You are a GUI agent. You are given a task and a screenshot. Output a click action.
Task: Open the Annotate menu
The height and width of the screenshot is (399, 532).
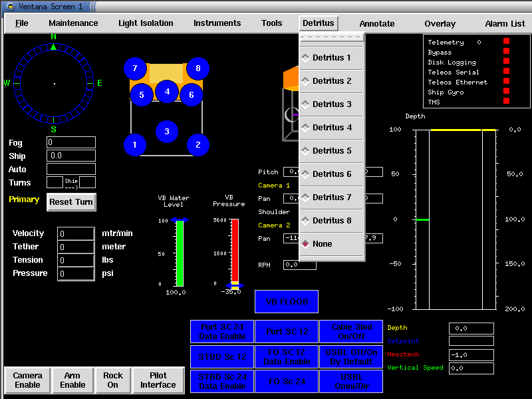click(377, 24)
